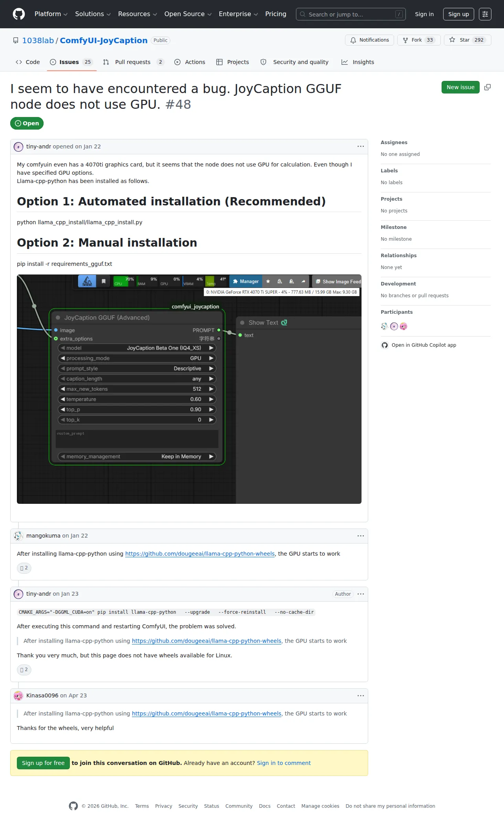Click the Sign up button in header

tap(458, 14)
